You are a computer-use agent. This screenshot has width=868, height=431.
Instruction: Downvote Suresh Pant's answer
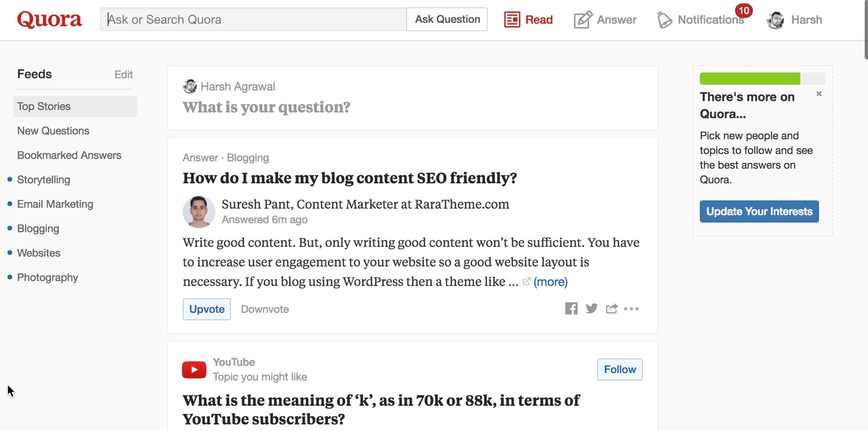click(265, 309)
